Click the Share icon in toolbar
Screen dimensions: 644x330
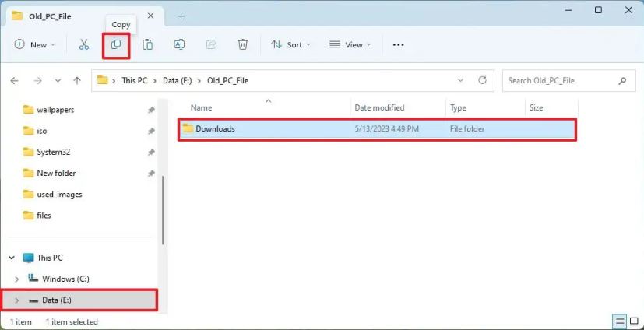(x=211, y=44)
